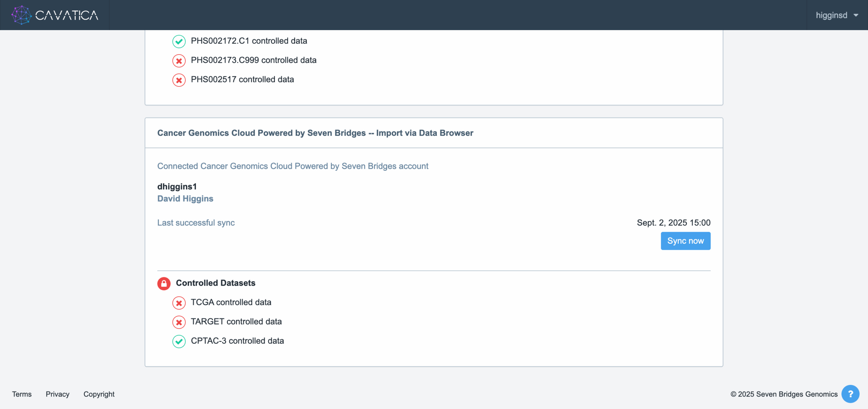Open the Privacy footer link
The image size is (868, 409).
[57, 394]
